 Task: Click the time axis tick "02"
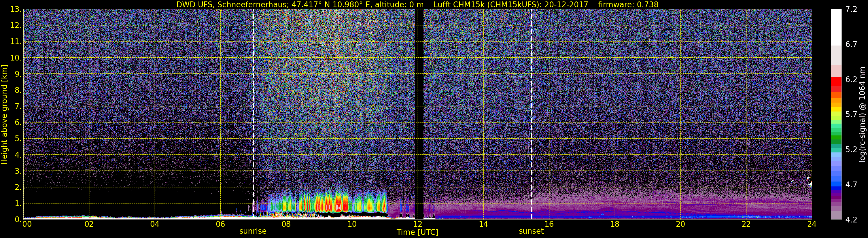point(89,224)
